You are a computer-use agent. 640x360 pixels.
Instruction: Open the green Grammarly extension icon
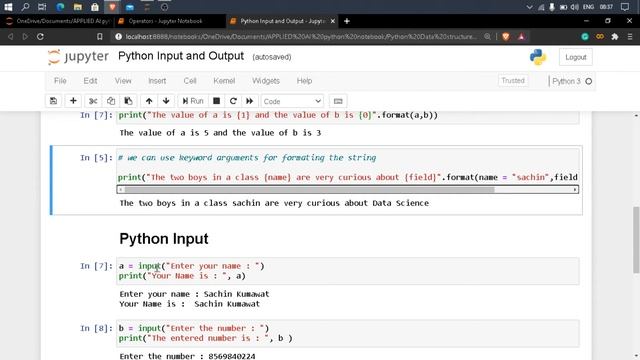point(585,36)
